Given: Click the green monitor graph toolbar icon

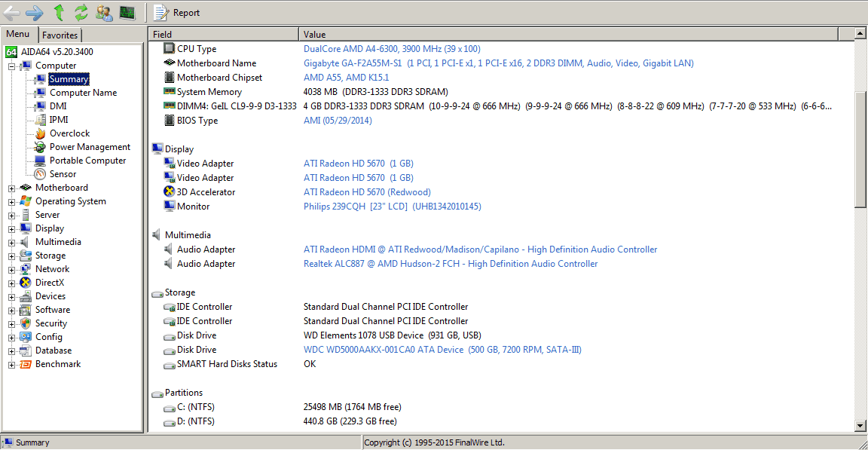Looking at the screenshot, I should [x=127, y=12].
